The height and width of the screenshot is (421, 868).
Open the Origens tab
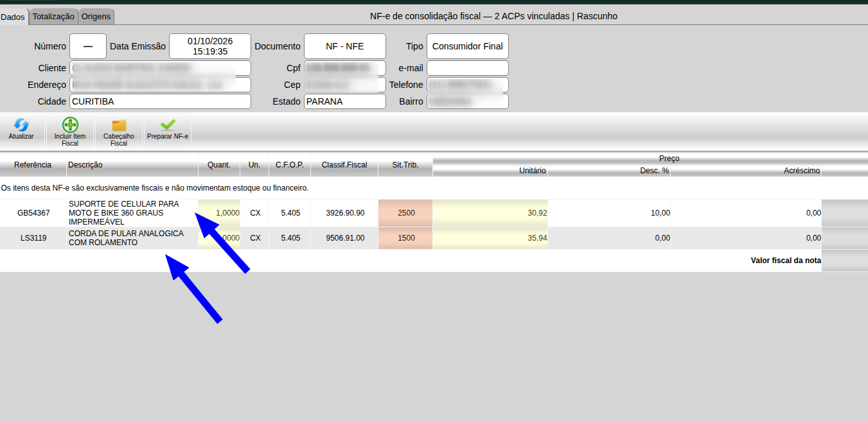tap(96, 17)
